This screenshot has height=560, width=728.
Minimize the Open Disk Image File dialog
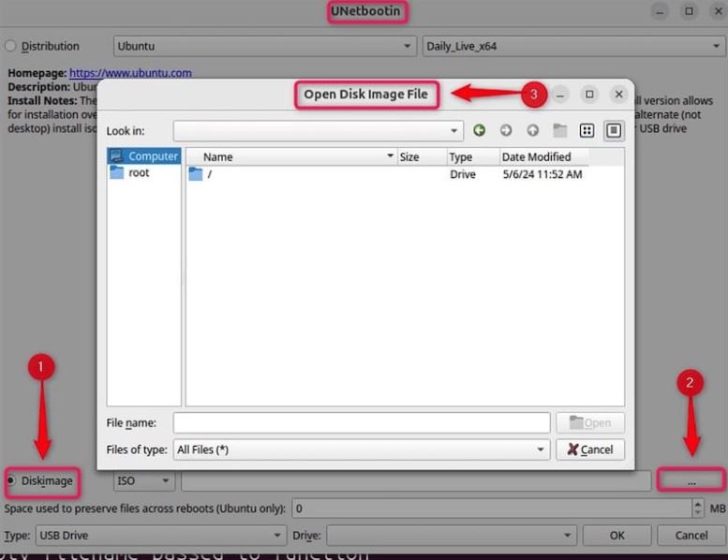[560, 95]
